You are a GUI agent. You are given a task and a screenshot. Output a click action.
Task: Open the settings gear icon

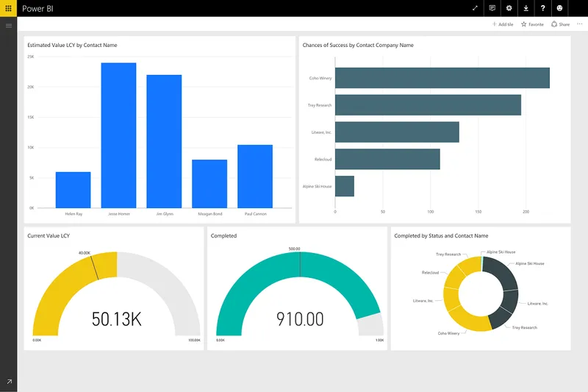(x=509, y=8)
